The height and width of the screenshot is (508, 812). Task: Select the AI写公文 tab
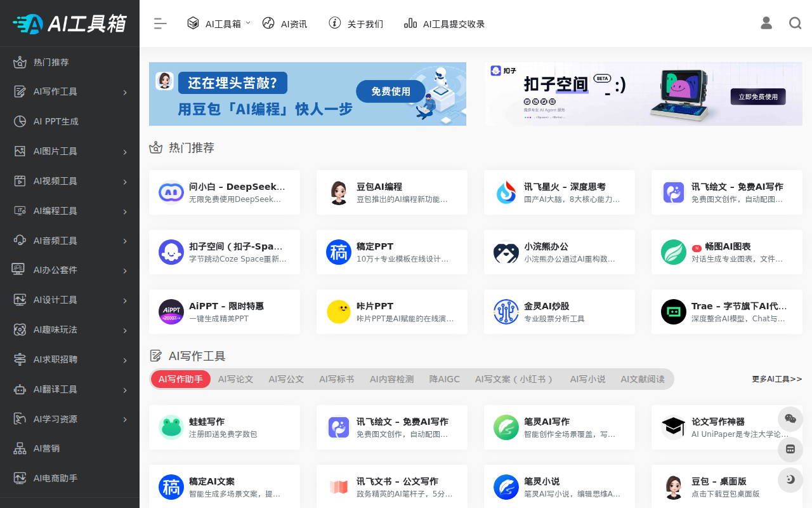pyautogui.click(x=286, y=379)
